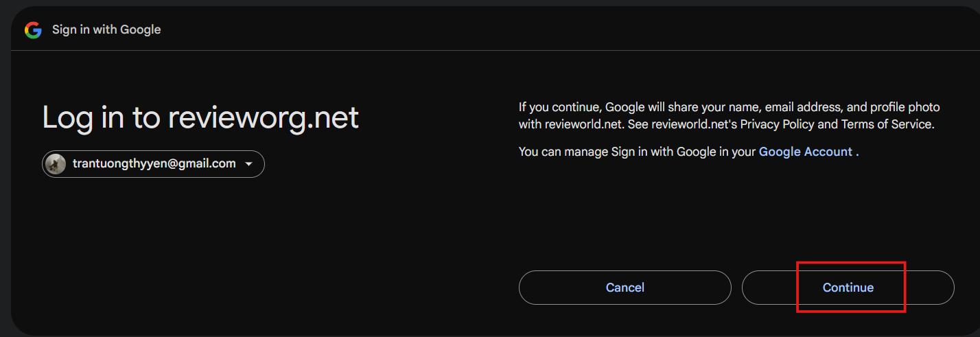The width and height of the screenshot is (980, 337).
Task: Click the word 'Google' in the header title
Action: tap(142, 30)
